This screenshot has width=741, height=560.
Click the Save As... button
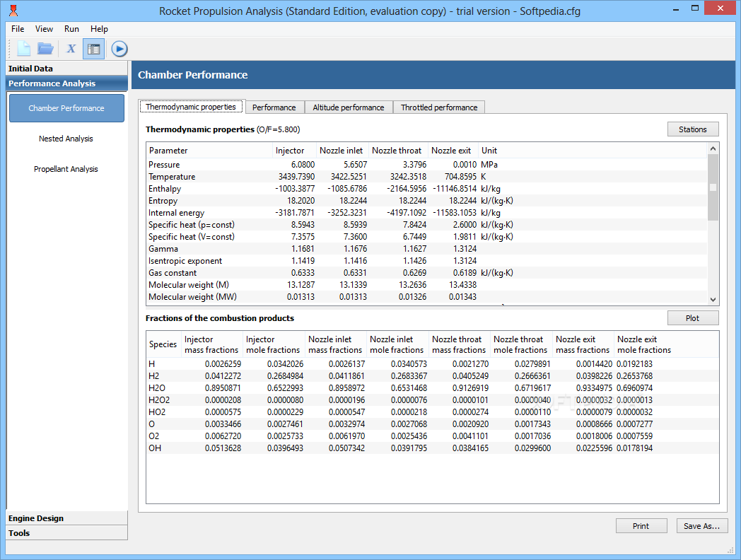click(x=702, y=526)
